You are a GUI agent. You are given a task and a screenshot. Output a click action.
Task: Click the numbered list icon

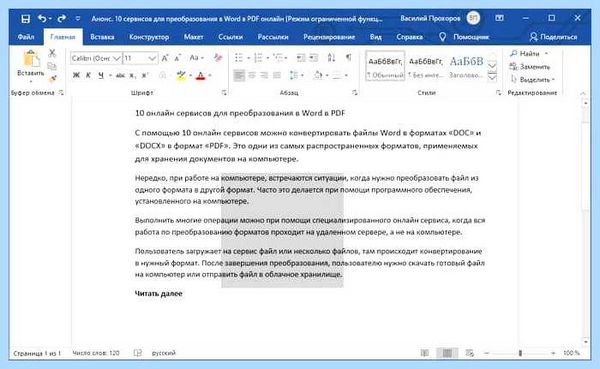click(x=258, y=58)
